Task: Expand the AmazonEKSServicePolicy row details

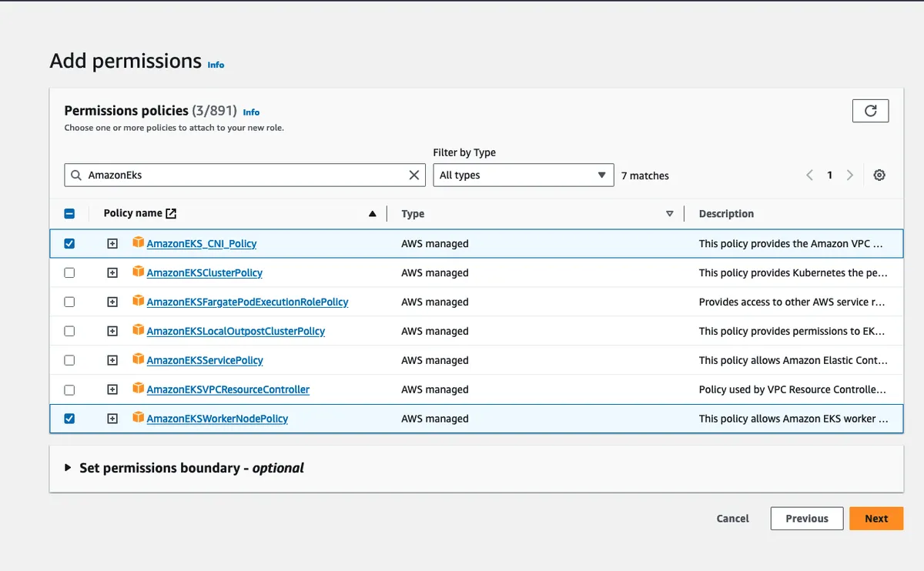Action: pyautogui.click(x=112, y=360)
